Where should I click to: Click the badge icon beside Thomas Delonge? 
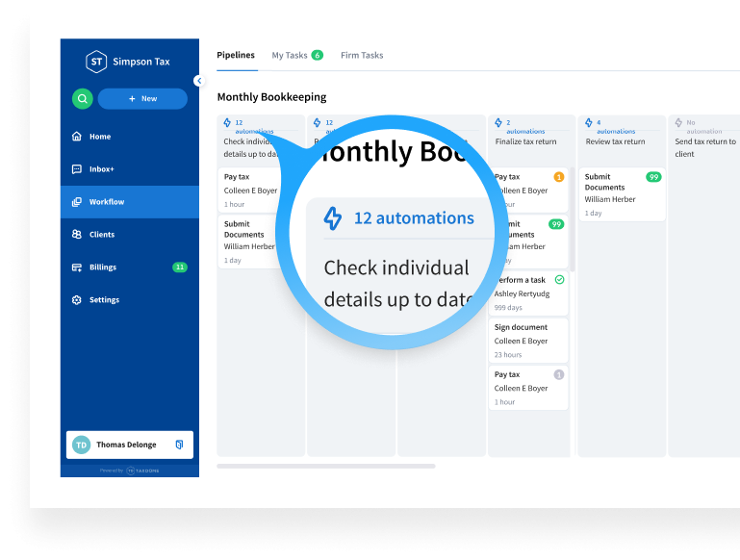point(179,445)
